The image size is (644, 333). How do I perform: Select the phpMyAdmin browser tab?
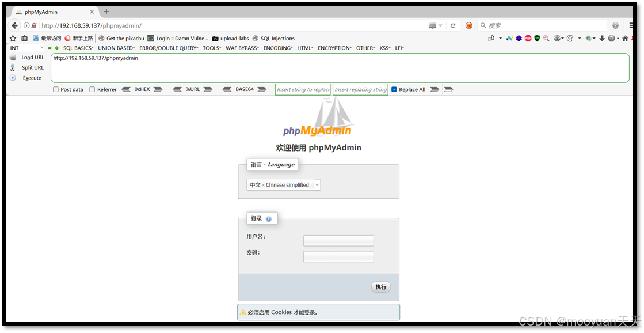(54, 12)
